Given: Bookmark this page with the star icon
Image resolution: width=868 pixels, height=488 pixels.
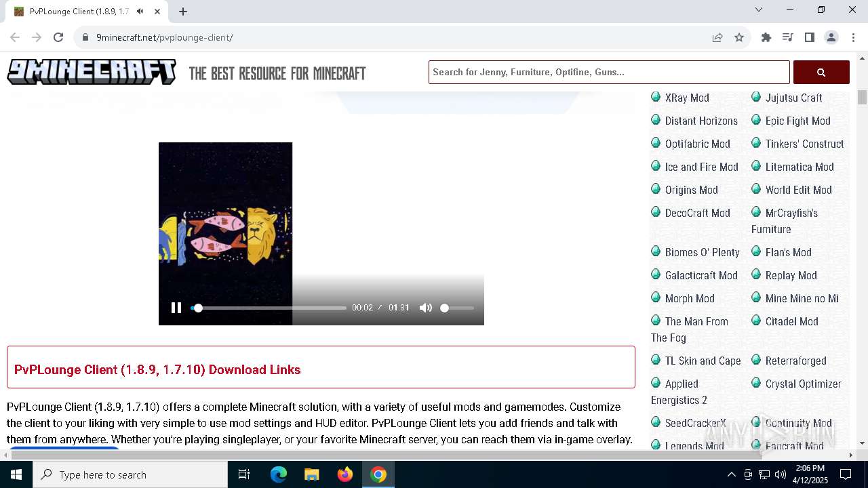Looking at the screenshot, I should coord(739,37).
